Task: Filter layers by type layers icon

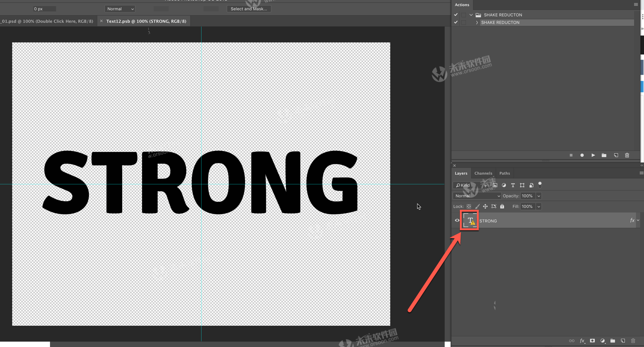Action: coord(513,185)
